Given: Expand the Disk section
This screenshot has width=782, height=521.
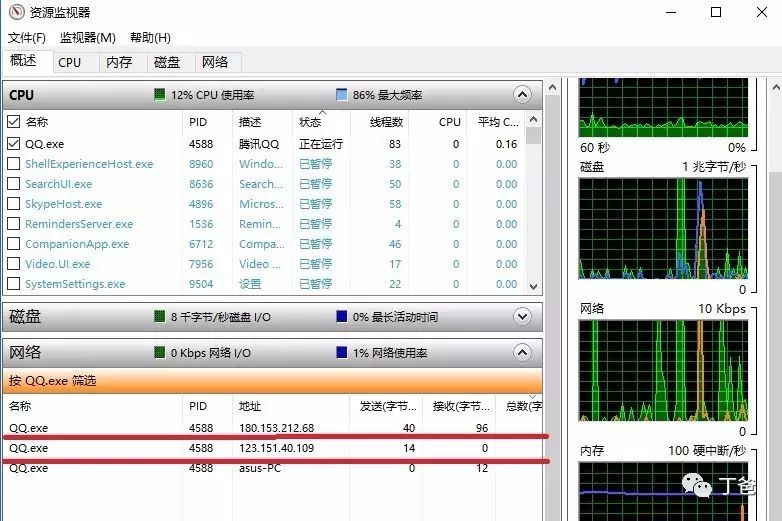Looking at the screenshot, I should [x=521, y=317].
